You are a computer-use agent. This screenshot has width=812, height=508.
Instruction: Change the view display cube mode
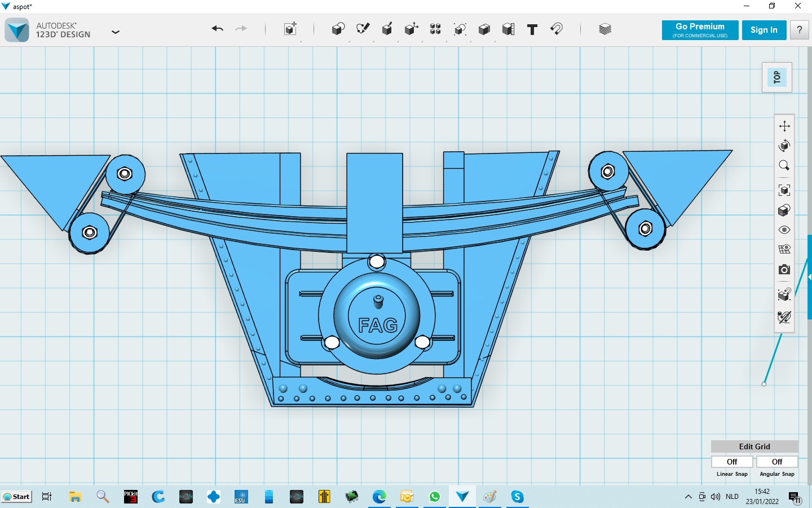[784, 210]
